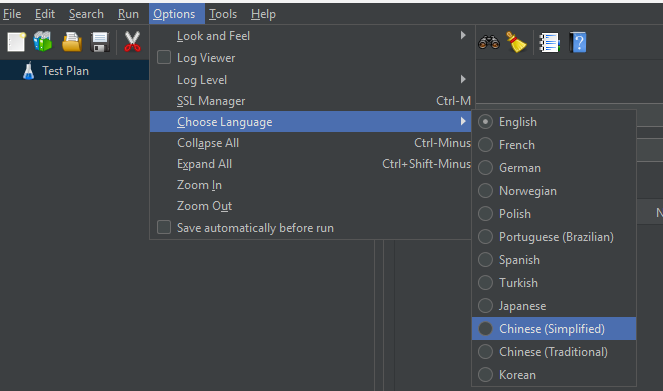Select English language radio button
This screenshot has width=663, height=391.
485,122
